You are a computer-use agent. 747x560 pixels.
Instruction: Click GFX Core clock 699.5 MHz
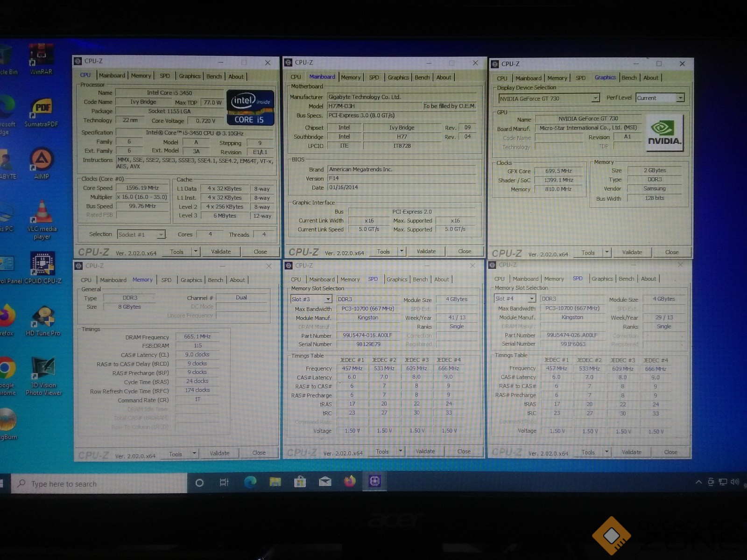coord(558,171)
